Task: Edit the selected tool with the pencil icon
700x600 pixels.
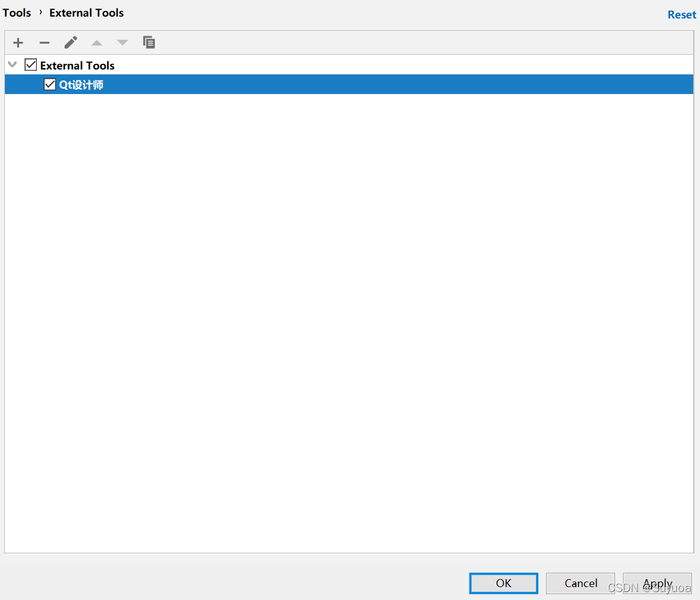Action: point(71,42)
